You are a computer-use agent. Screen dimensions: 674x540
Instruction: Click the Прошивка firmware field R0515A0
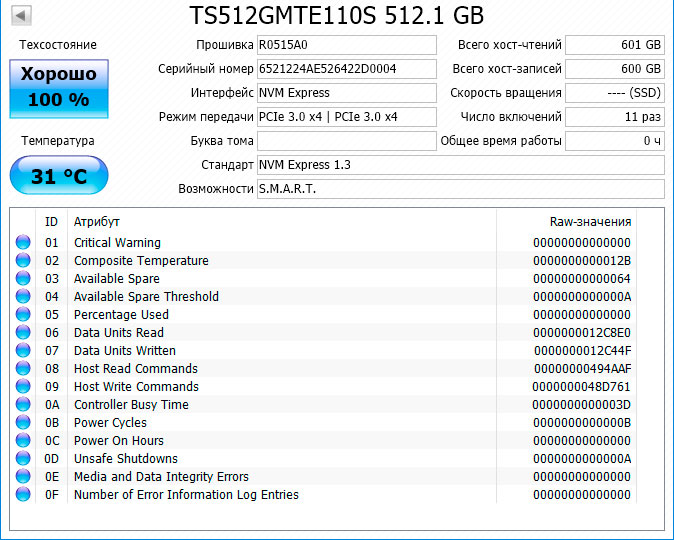tap(346, 45)
